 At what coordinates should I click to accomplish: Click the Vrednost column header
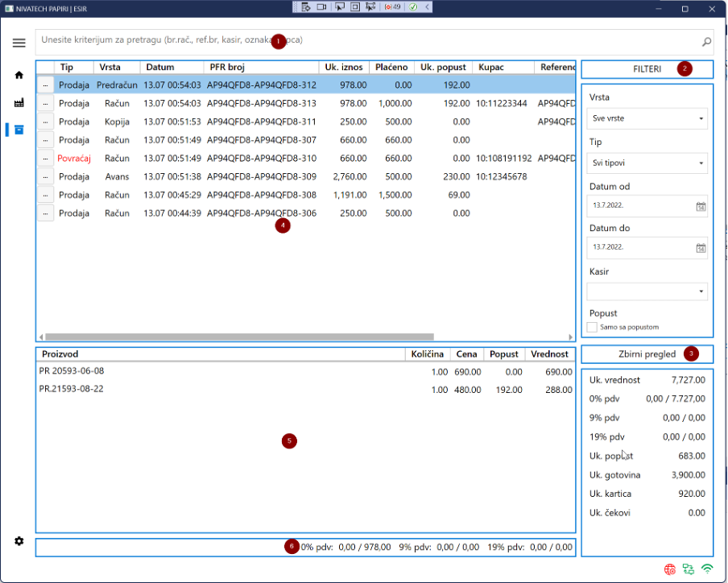[x=550, y=354]
